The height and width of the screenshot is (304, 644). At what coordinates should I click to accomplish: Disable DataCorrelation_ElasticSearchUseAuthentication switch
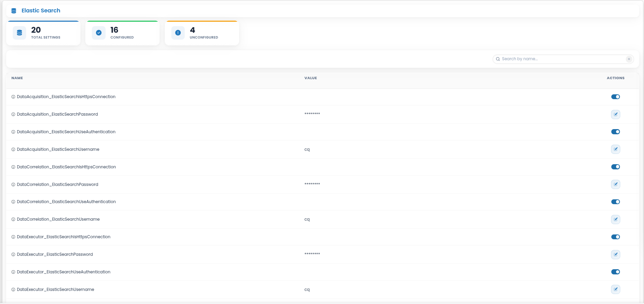coord(615,202)
